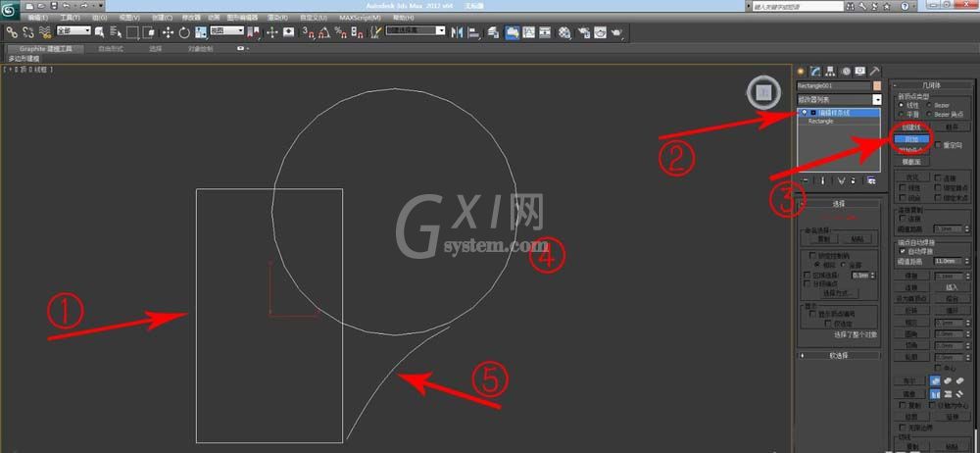Activate the Select and Scale tool

[201, 32]
